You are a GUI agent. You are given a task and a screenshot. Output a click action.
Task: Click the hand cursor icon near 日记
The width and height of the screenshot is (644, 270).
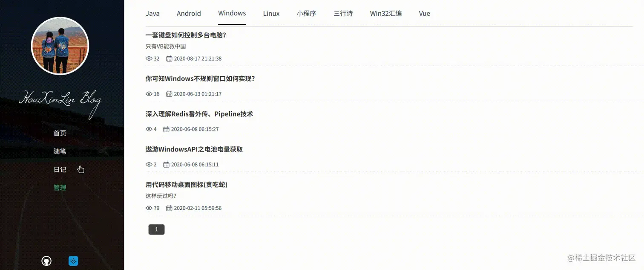80,169
